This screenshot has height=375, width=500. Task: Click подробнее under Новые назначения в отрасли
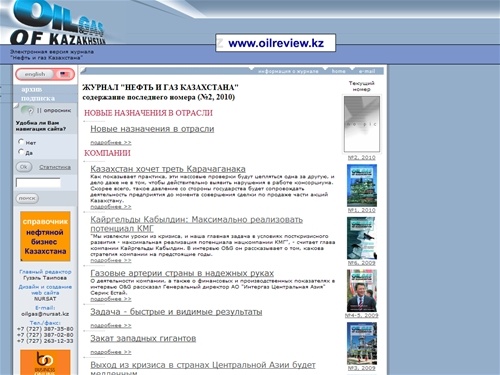click(111, 143)
